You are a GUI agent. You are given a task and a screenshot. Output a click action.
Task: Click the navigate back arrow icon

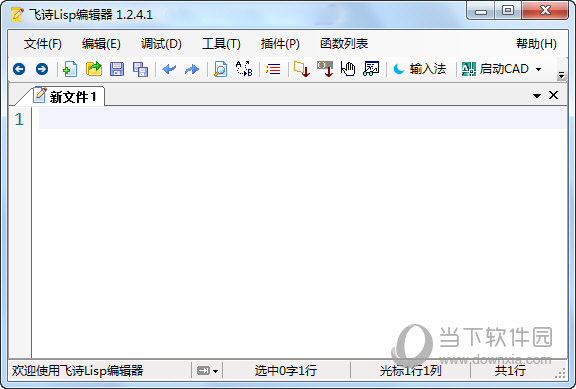pos(19,69)
